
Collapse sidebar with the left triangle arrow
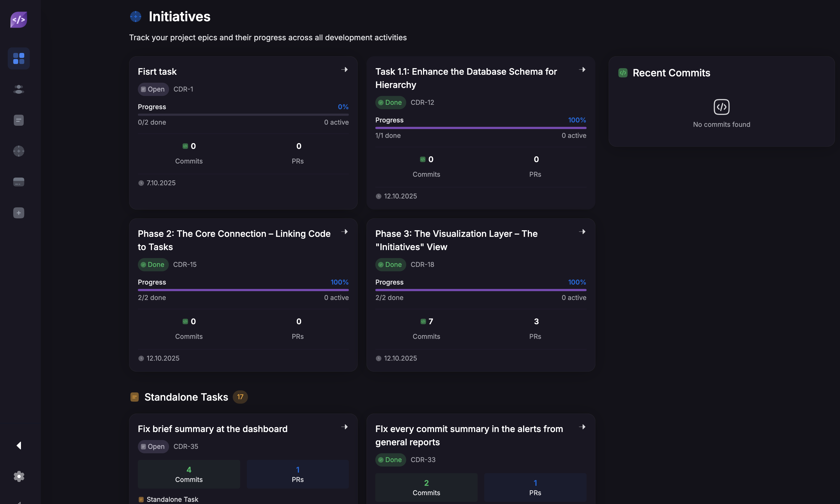(19, 445)
